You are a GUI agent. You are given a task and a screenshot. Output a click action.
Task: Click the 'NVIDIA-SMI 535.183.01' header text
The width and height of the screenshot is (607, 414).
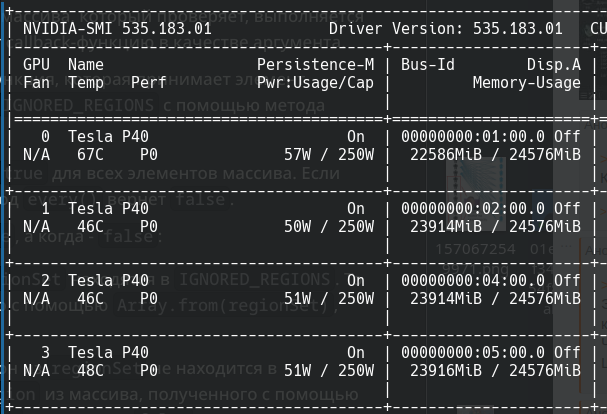(x=117, y=29)
